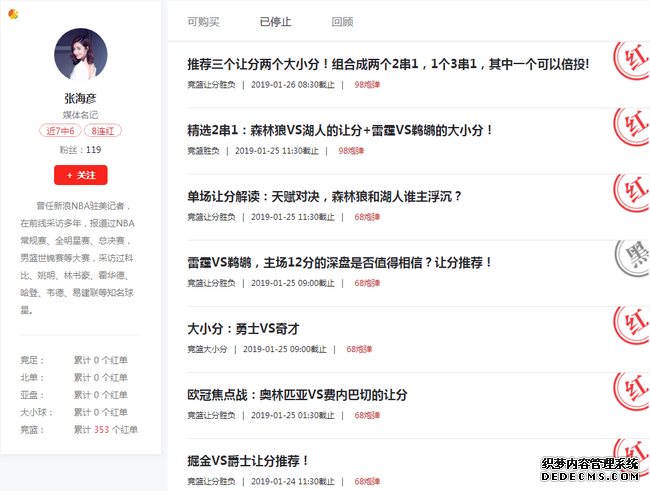This screenshot has height=491, width=650.
Task: Click date 2019-01-25 01:30截止
Action: (x=293, y=416)
